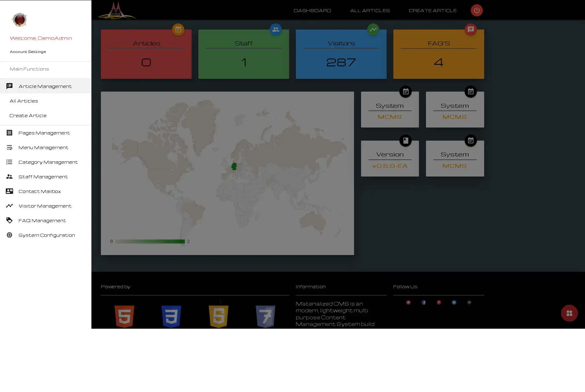Click the FAQ Management sidebar icon

[x=9, y=220]
